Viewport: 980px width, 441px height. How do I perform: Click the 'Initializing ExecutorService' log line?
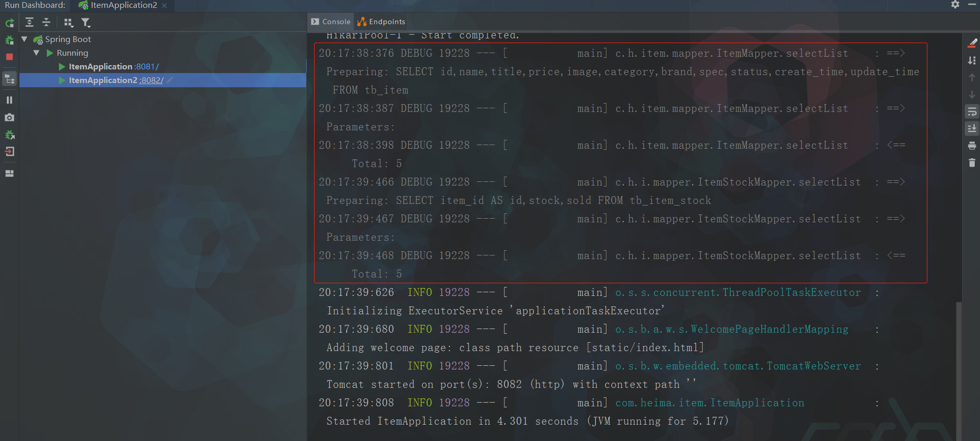(496, 311)
